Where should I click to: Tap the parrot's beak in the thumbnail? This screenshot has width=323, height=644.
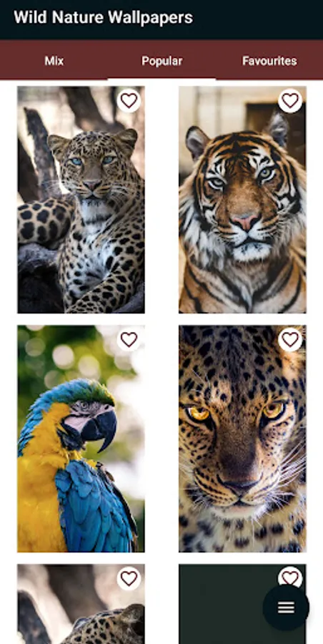pos(100,430)
